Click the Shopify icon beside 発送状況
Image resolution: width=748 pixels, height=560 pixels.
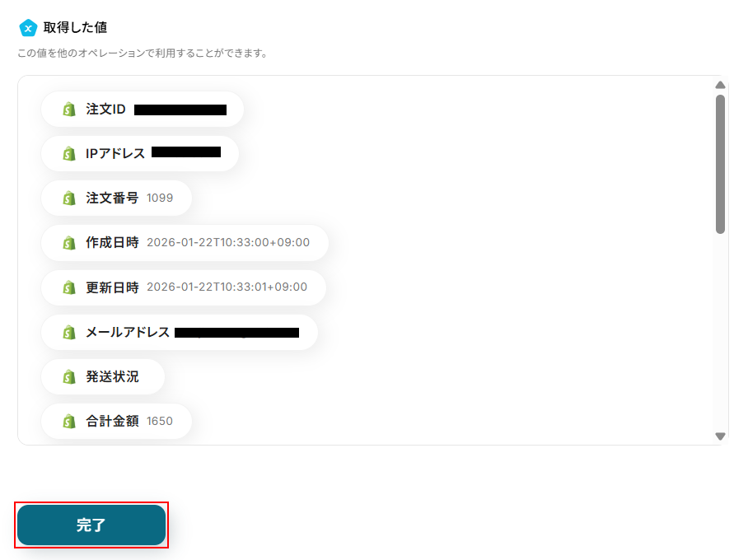point(69,377)
